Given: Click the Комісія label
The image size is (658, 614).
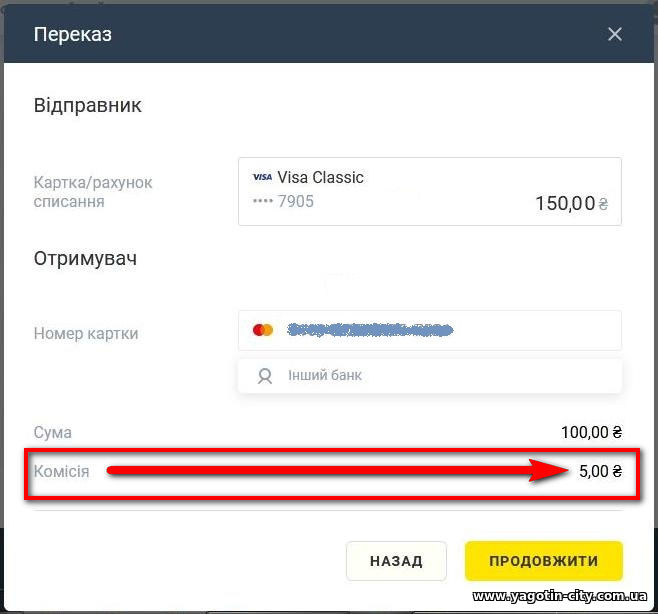Looking at the screenshot, I should coord(61,471).
